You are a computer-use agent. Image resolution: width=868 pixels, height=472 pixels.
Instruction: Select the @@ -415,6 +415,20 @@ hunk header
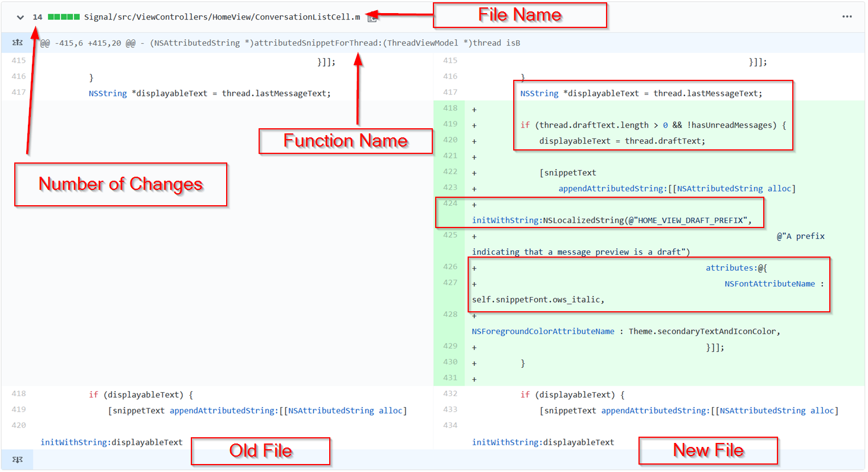pyautogui.click(x=280, y=43)
